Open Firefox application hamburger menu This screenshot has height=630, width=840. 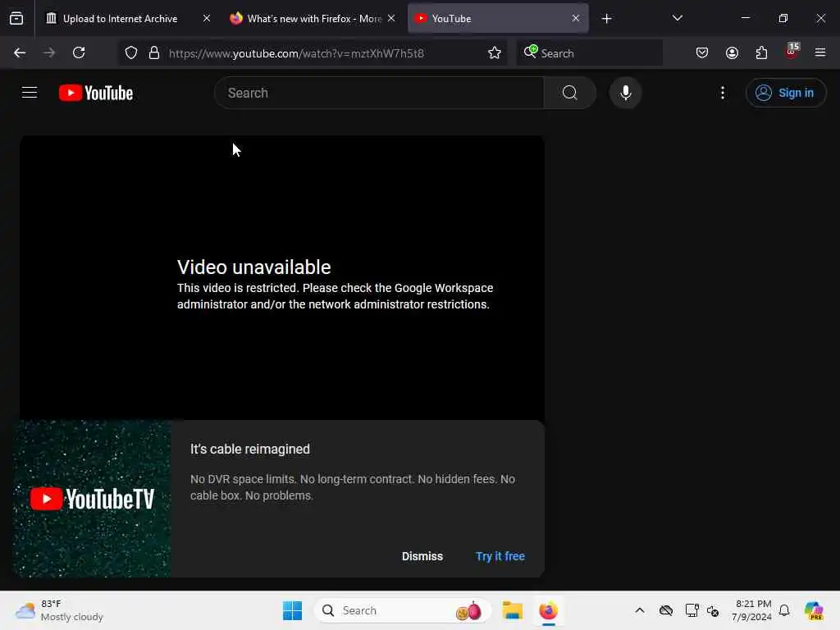tap(820, 52)
